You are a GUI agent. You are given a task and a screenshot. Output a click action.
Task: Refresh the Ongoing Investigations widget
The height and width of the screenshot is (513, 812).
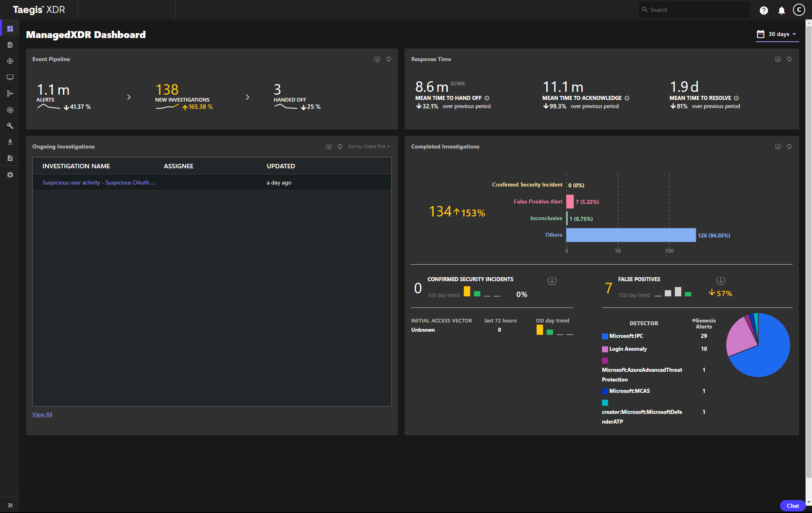coord(340,146)
